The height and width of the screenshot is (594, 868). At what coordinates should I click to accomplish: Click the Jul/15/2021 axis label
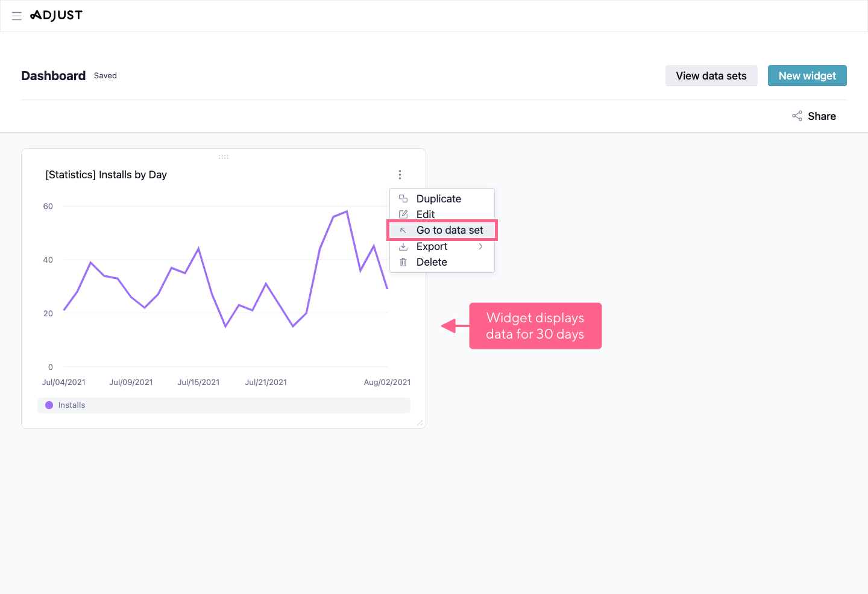coord(198,383)
